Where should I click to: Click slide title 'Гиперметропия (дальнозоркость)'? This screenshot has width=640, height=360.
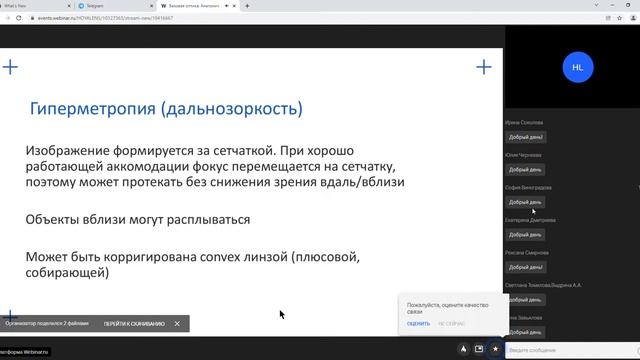[x=166, y=109]
